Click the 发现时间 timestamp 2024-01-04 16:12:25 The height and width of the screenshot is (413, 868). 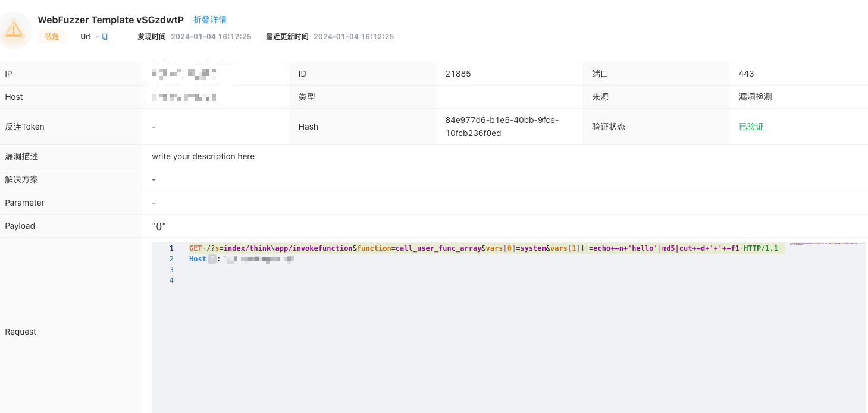pos(211,37)
